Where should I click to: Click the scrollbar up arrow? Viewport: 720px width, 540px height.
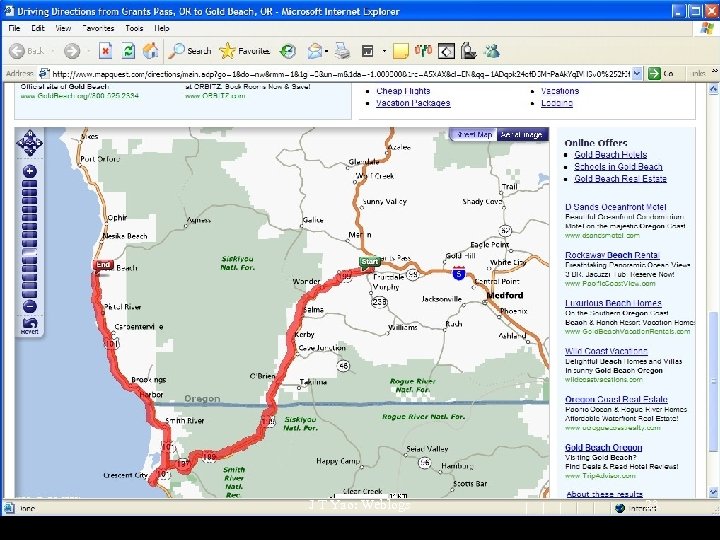713,89
